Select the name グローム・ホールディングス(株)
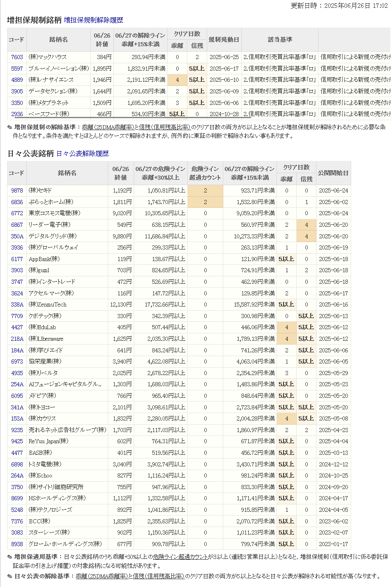 point(65,544)
